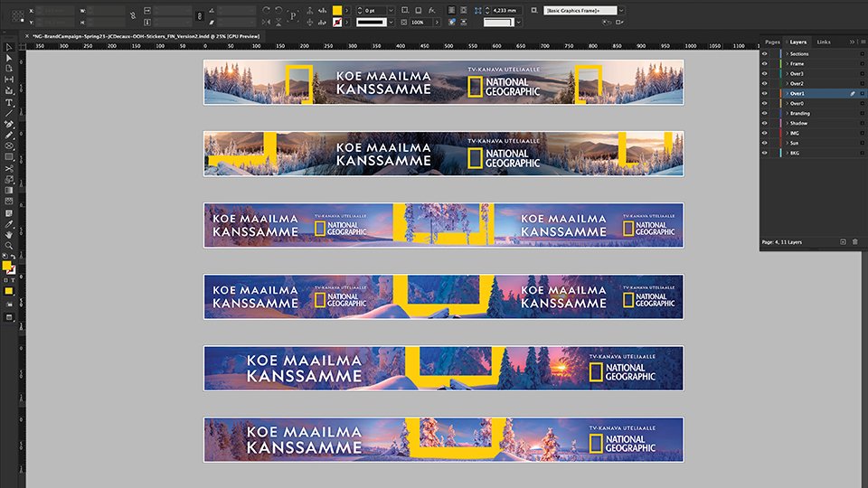Screen dimensions: 868x488
Task: Select the Pencil tool
Action: [9, 135]
